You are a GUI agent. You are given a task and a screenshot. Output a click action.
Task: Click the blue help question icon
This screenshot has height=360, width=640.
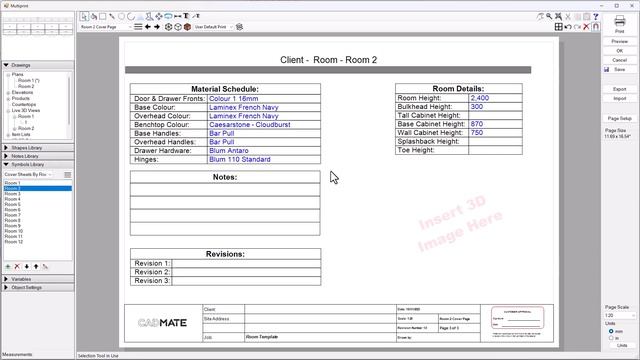click(x=596, y=16)
